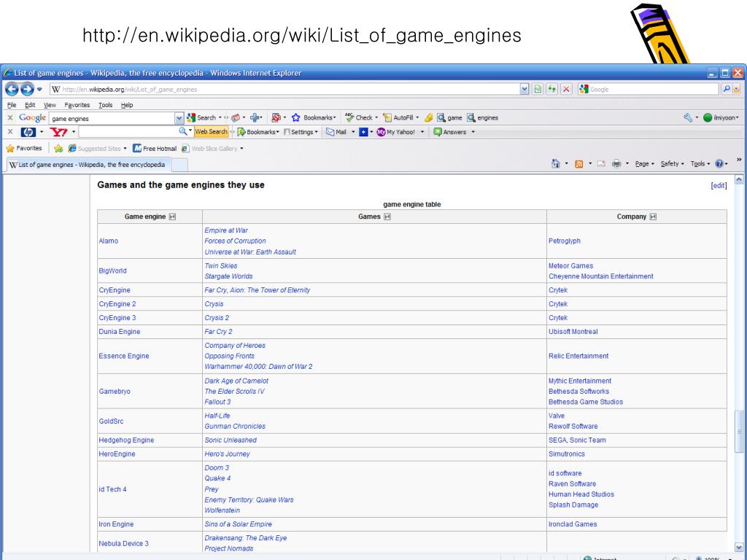Viewport: 747px width, 560px height.
Task: Sort table by Game engine column
Action: point(172,217)
